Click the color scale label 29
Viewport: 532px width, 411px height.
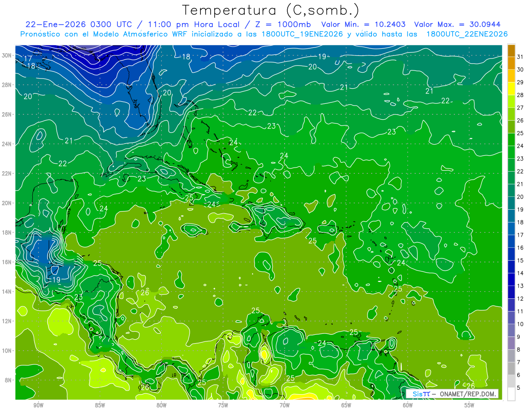pyautogui.click(x=520, y=82)
